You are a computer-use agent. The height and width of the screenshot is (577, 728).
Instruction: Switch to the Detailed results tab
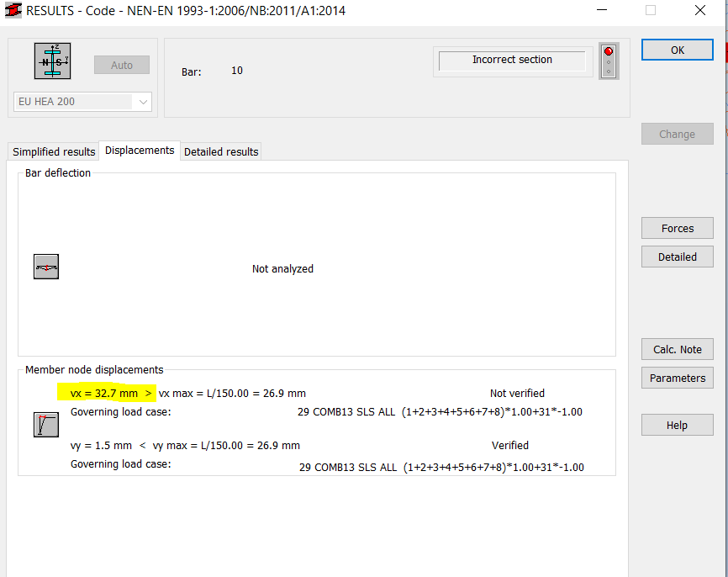[220, 151]
